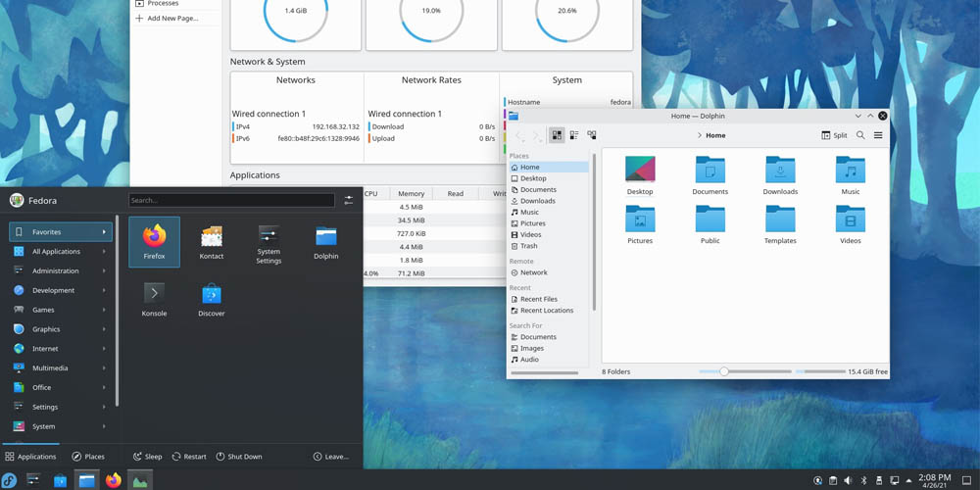The image size is (980, 490).
Task: Launch Firefox from the Favorites grid
Action: click(155, 242)
